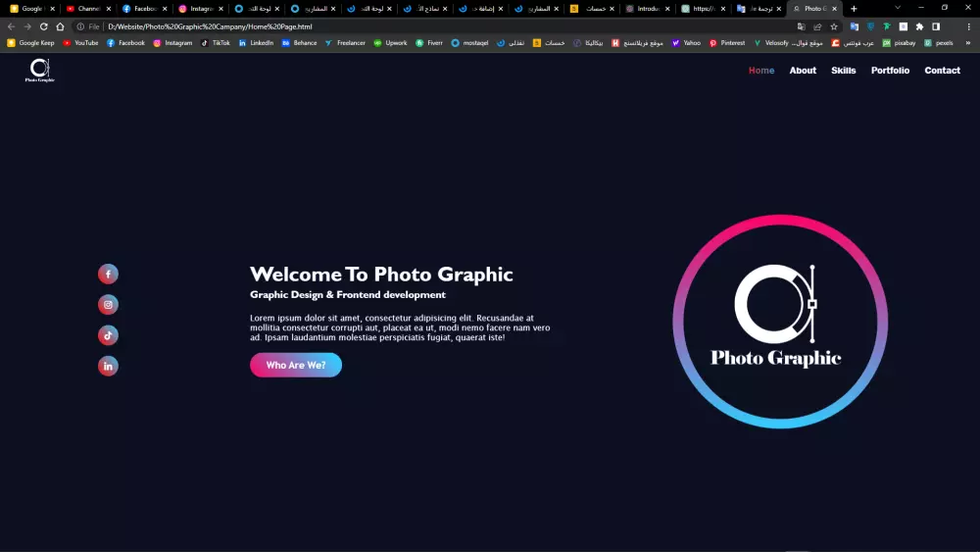The width and height of the screenshot is (980, 552).
Task: Bookmark this page with the star icon
Action: (x=834, y=26)
